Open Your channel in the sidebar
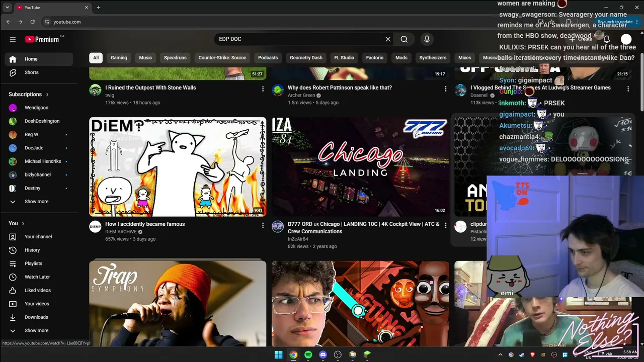 pyautogui.click(x=39, y=237)
